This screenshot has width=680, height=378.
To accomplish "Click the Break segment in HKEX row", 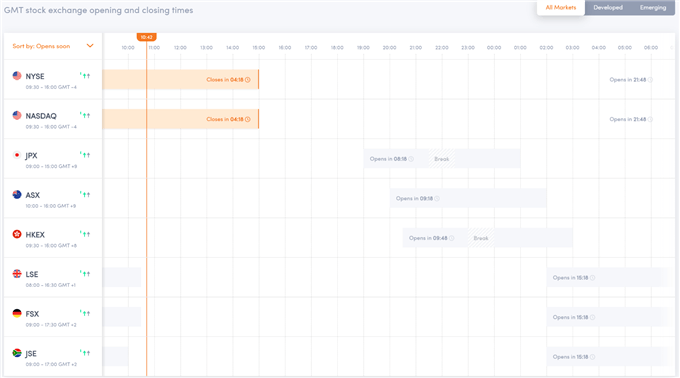I will tap(481, 238).
